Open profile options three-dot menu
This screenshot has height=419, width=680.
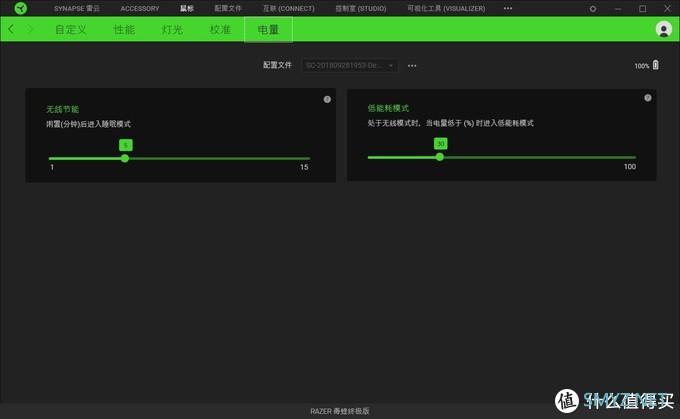tap(412, 66)
